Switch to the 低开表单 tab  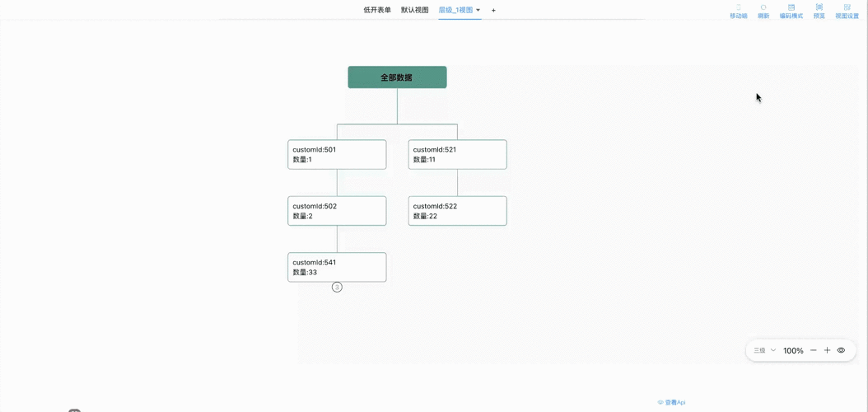point(377,10)
